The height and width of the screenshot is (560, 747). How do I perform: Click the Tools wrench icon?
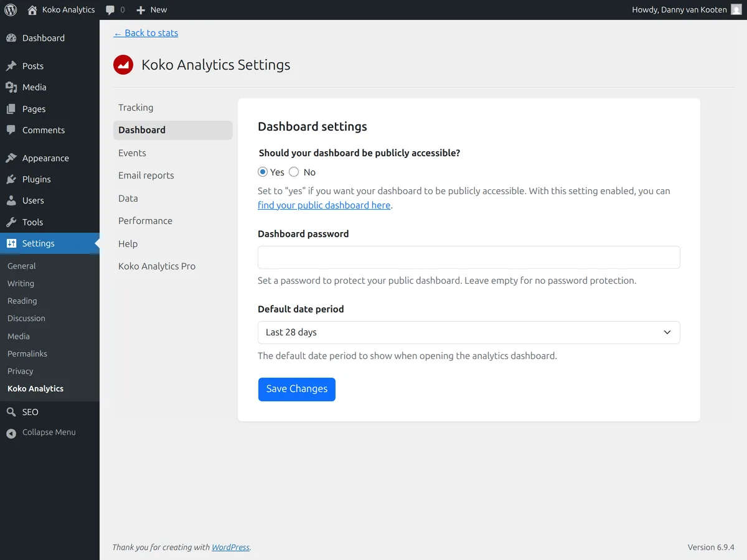point(11,222)
